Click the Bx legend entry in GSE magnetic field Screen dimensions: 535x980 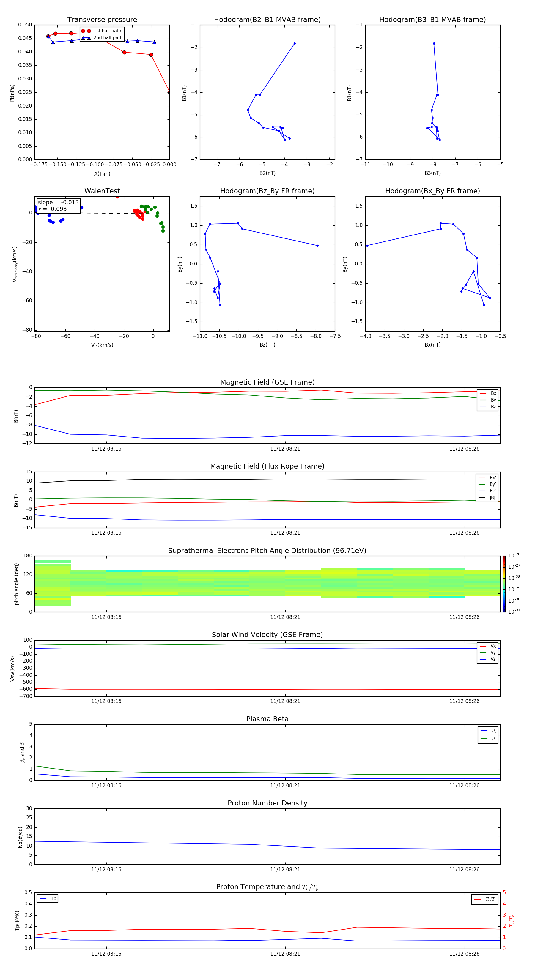488,393
